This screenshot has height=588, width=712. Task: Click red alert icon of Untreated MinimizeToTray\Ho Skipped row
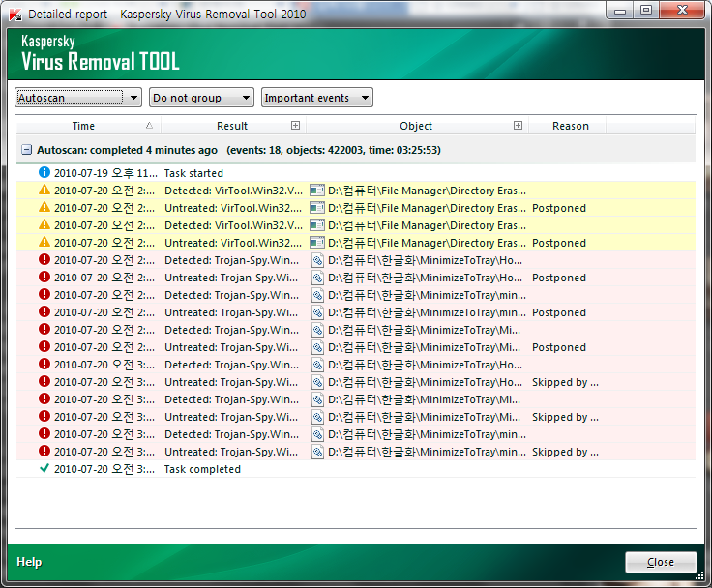point(44,381)
